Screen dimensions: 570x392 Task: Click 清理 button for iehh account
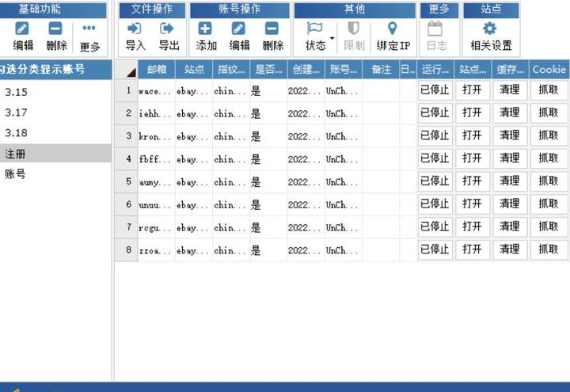tap(510, 112)
